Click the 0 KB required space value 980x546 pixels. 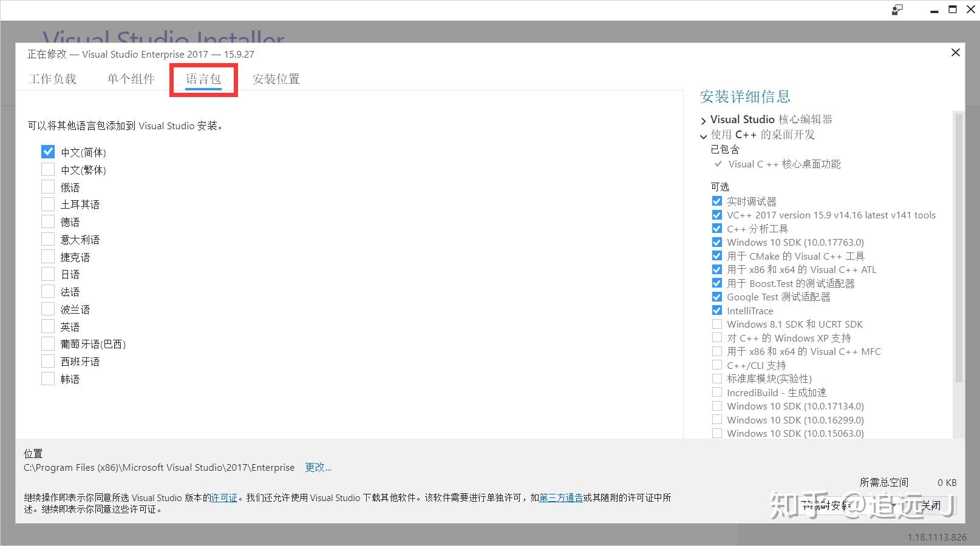click(x=947, y=483)
